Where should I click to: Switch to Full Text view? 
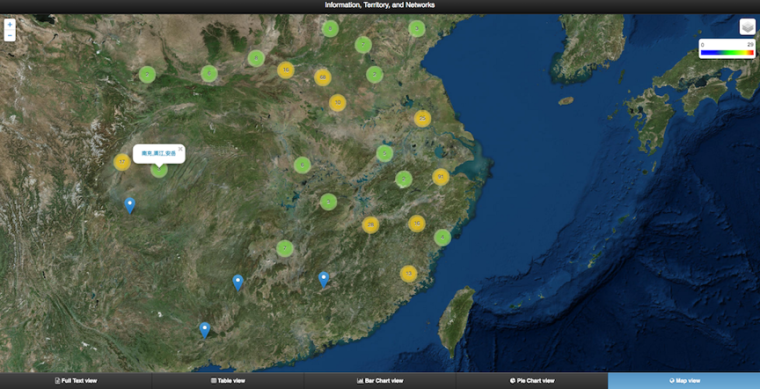pyautogui.click(x=76, y=381)
